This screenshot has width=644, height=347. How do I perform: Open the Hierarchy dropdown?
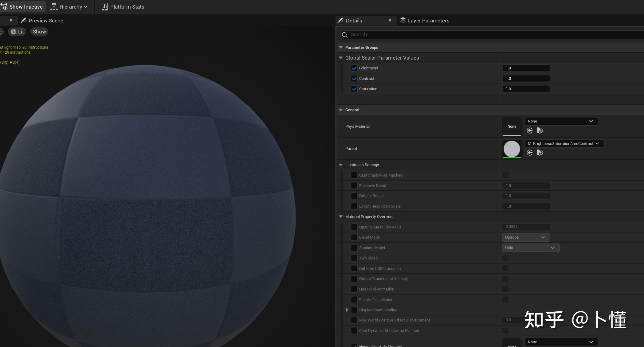pos(69,6)
